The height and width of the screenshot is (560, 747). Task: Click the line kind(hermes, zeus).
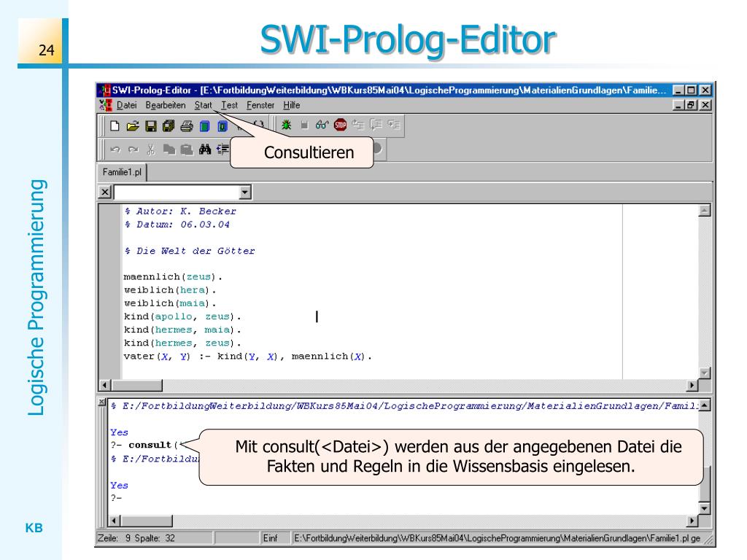[182, 343]
